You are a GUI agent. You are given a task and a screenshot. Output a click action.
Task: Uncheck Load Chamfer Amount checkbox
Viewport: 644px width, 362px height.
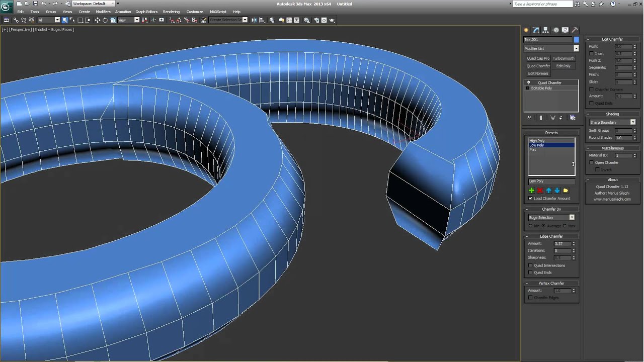[x=530, y=199]
